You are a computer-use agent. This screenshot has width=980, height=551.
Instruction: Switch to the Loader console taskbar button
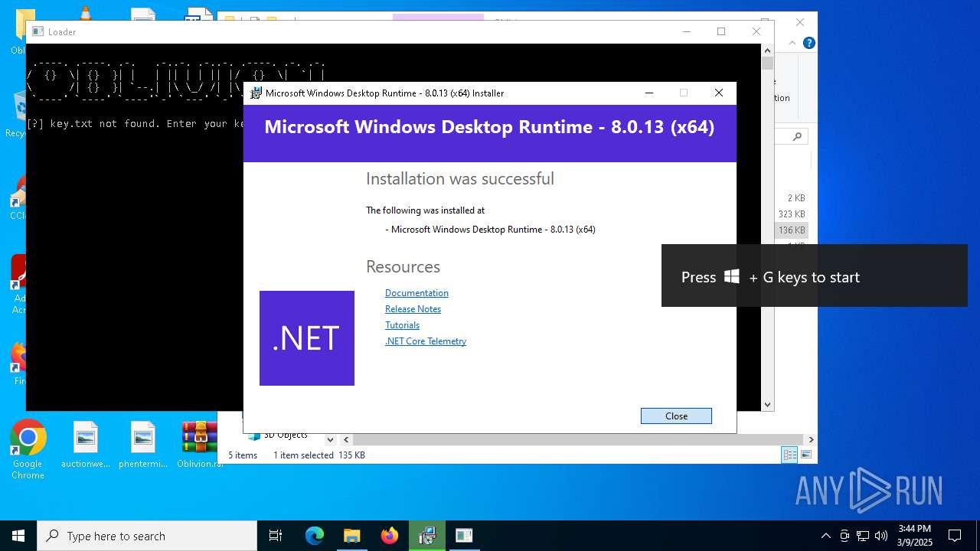[x=464, y=536]
